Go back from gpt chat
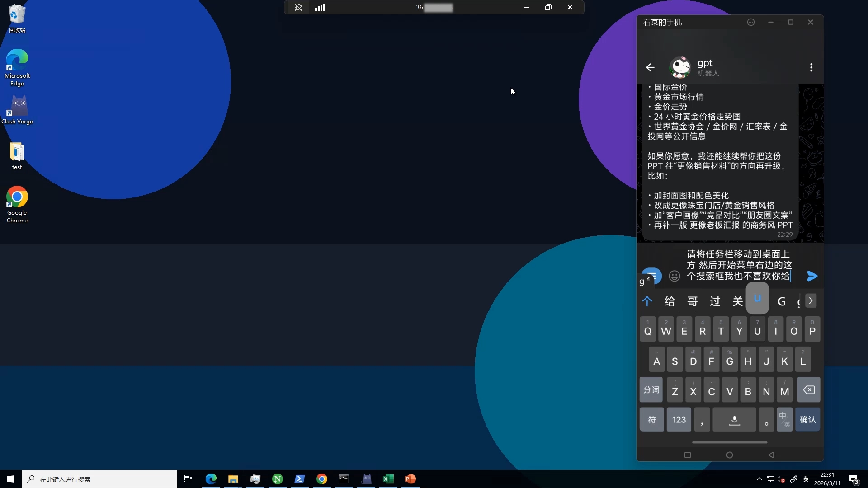Image resolution: width=868 pixels, height=488 pixels. [x=650, y=67]
